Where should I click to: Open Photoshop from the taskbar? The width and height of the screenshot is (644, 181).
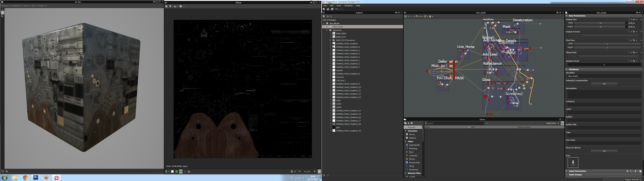(x=35, y=177)
